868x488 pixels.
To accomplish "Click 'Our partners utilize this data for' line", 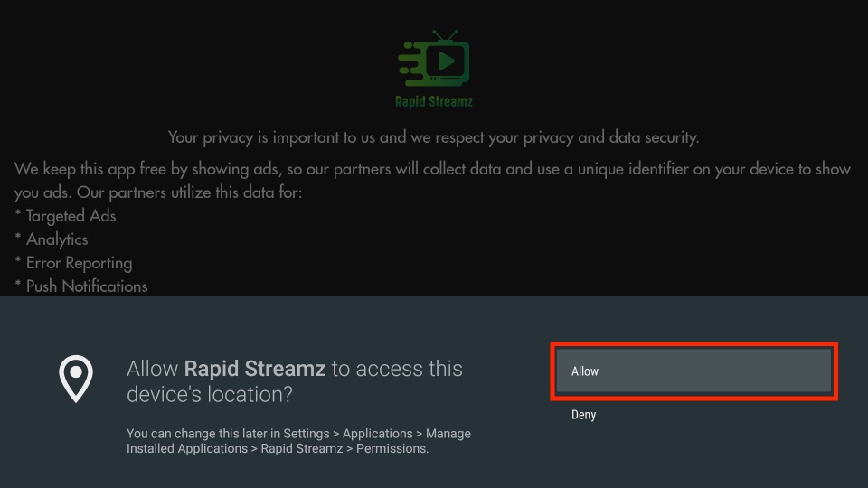I will click(189, 192).
